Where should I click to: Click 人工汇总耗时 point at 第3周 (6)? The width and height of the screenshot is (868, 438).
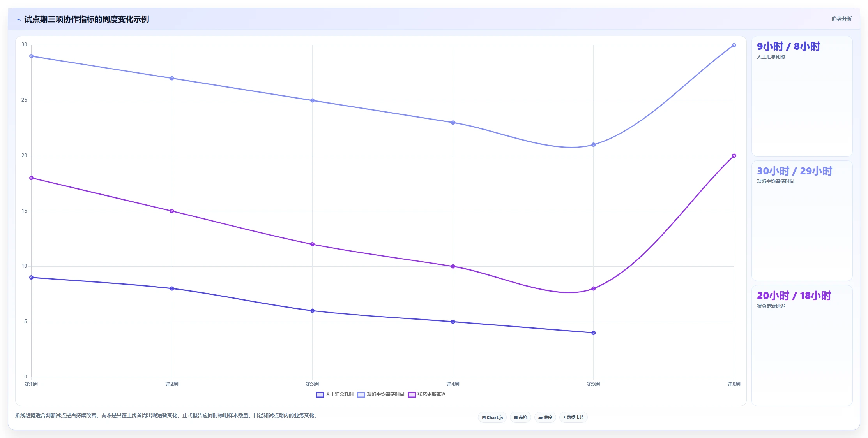click(x=312, y=311)
